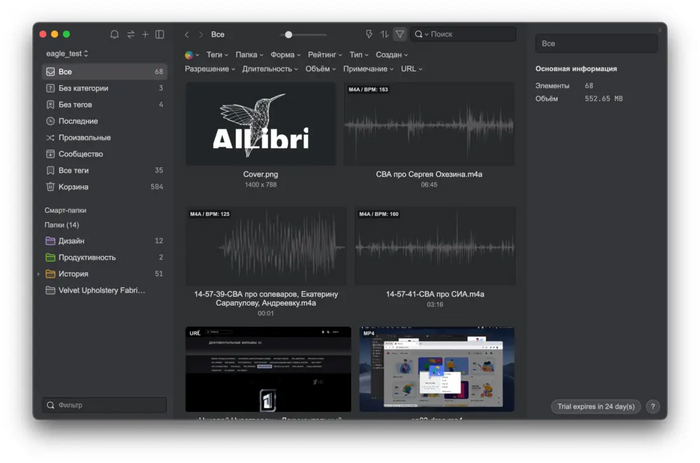Open the Корзина trash folder
Viewport: 700px width, 463px height.
73,187
